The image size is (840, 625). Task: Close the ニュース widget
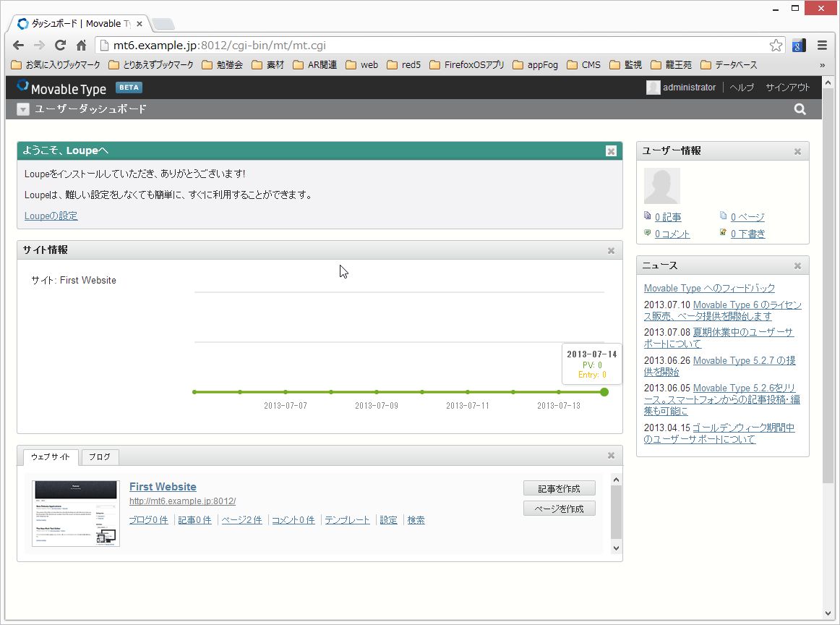tap(797, 266)
